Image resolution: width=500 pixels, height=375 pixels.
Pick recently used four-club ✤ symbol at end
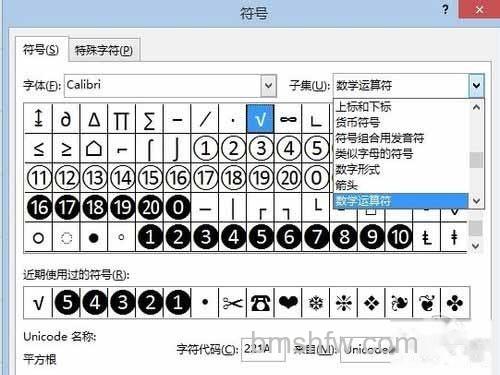(x=455, y=303)
